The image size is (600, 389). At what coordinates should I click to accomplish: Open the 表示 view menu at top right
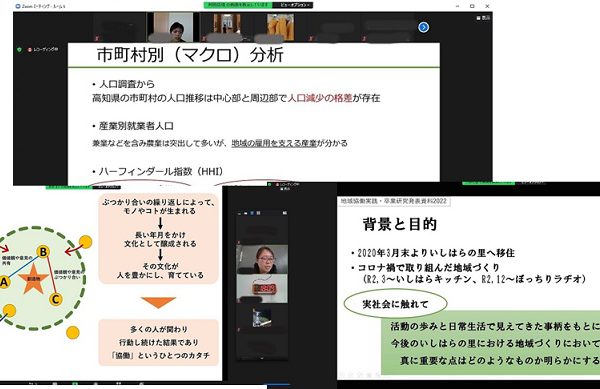[483, 18]
